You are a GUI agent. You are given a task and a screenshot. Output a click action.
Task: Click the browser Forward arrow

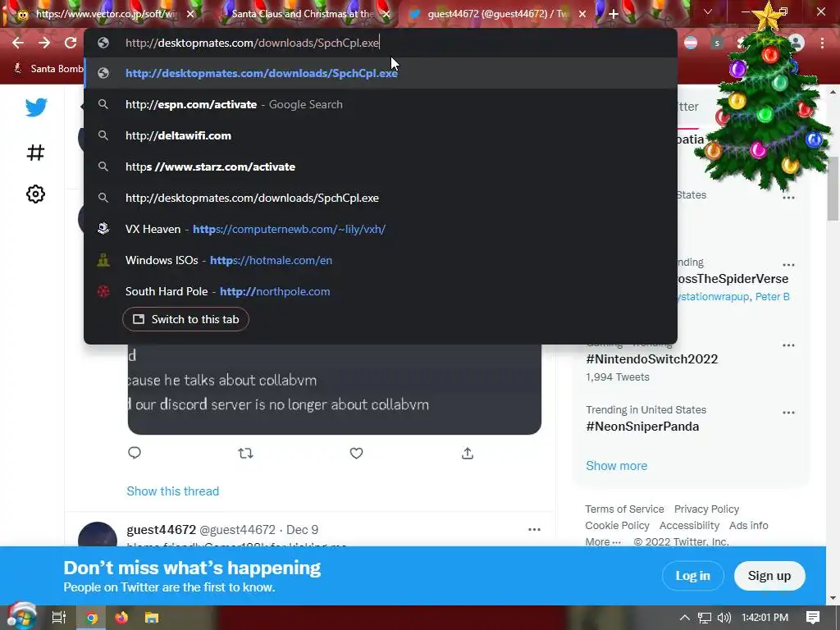pos(44,43)
